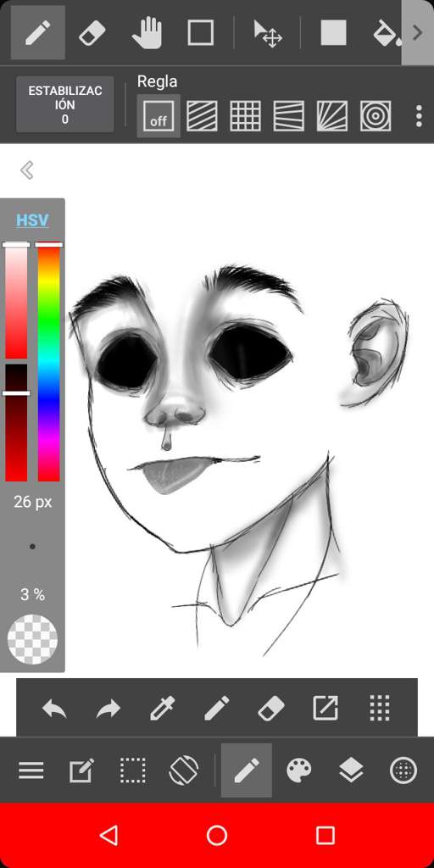Pick the Eyedropper tool in shortcut bar
Viewport: 434px width, 868px height.
click(x=163, y=708)
